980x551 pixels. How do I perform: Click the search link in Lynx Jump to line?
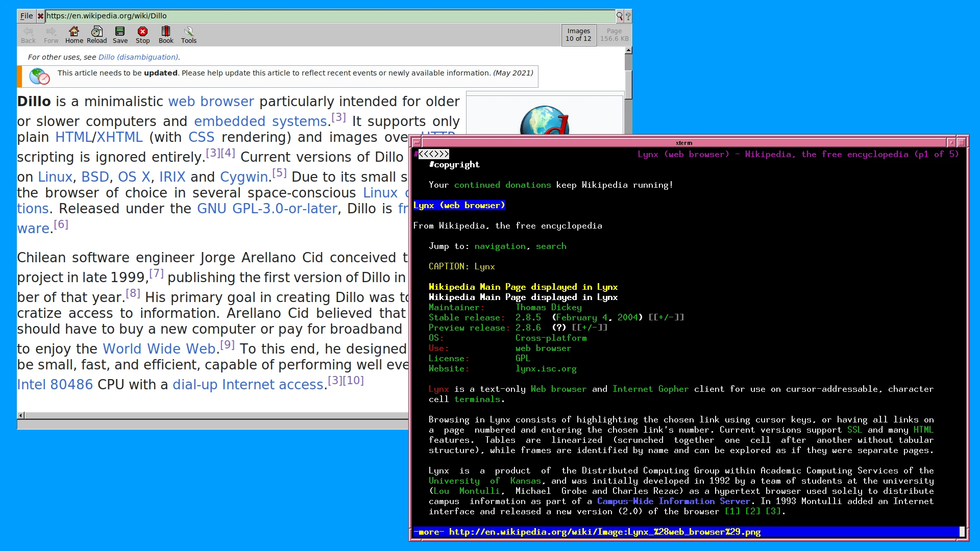click(551, 246)
